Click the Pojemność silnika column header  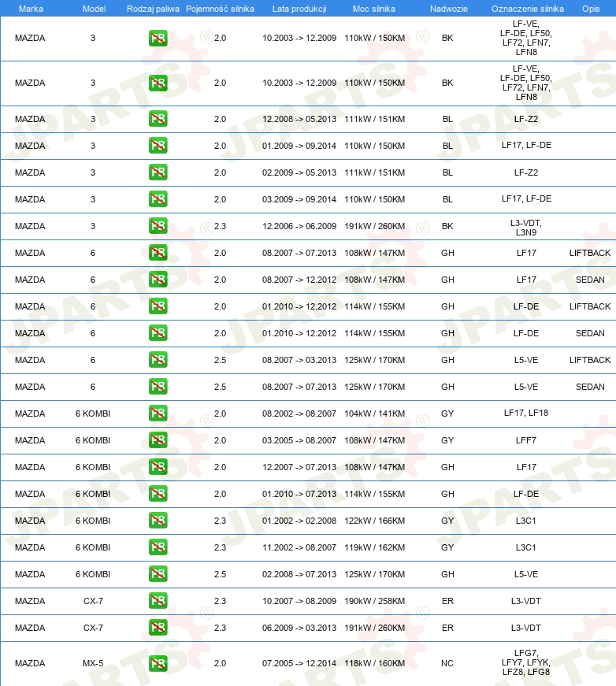[220, 9]
